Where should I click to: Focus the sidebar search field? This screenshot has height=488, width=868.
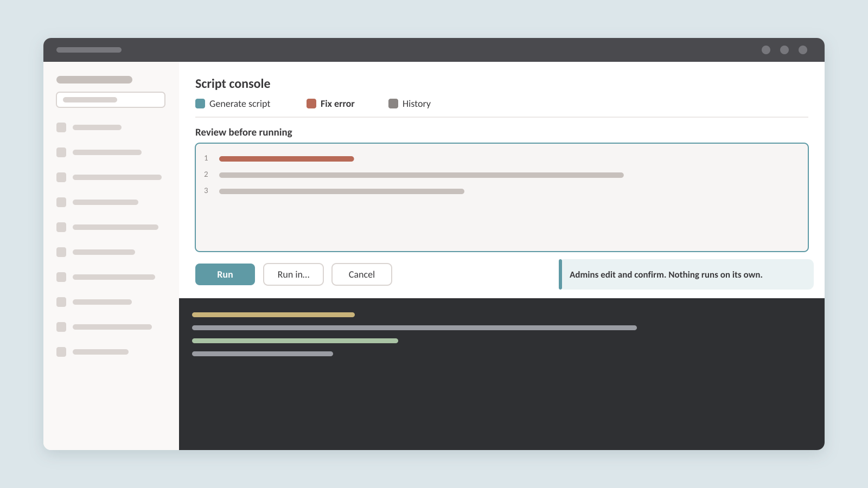coord(111,100)
